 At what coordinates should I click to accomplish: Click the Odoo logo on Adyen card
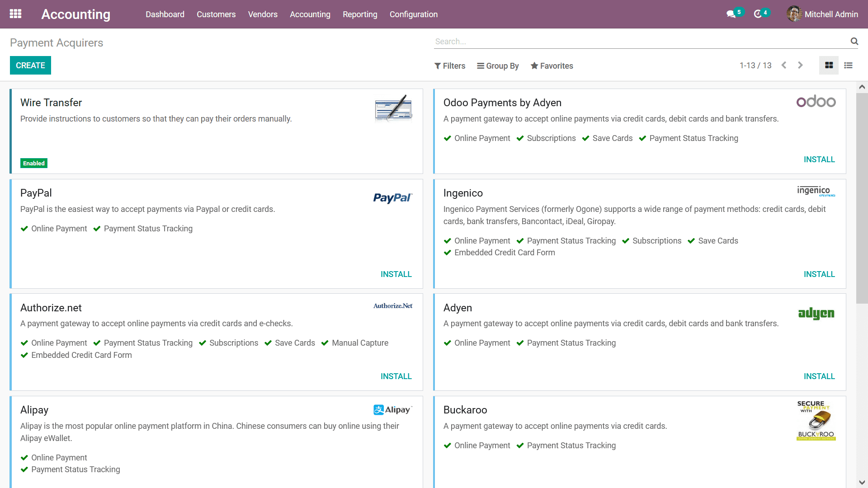tap(816, 101)
